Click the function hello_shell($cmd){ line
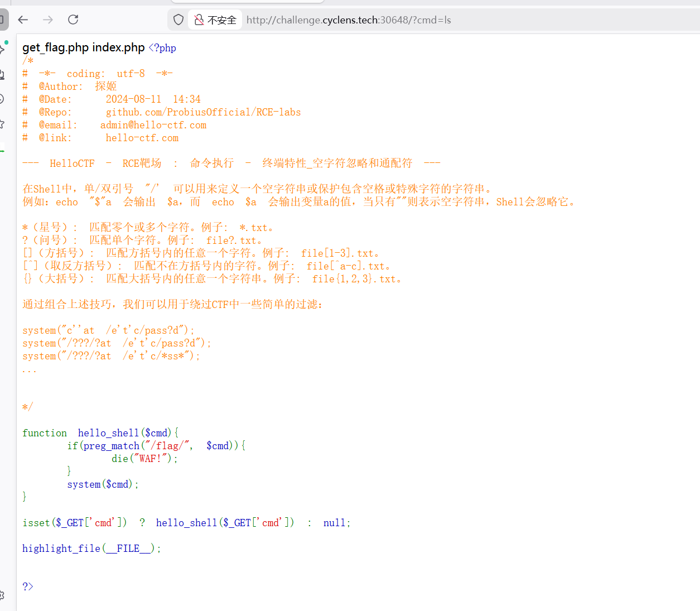The image size is (700, 611). tap(100, 433)
